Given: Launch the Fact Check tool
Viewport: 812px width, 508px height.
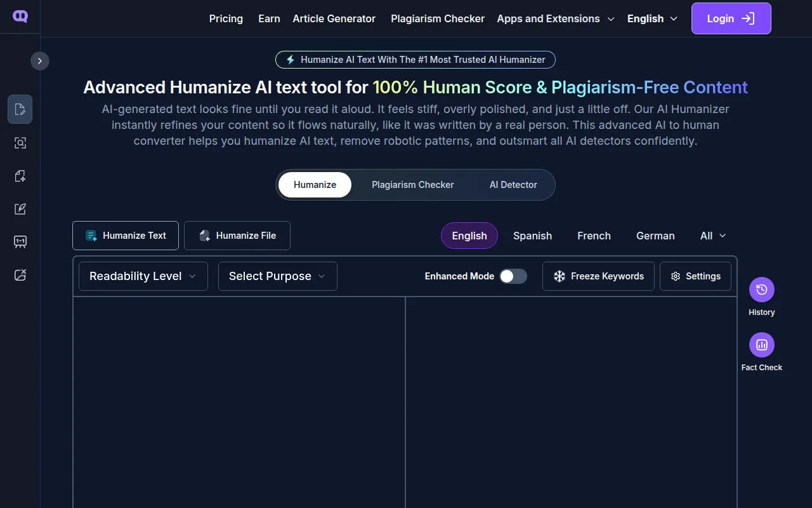Looking at the screenshot, I should pyautogui.click(x=761, y=345).
